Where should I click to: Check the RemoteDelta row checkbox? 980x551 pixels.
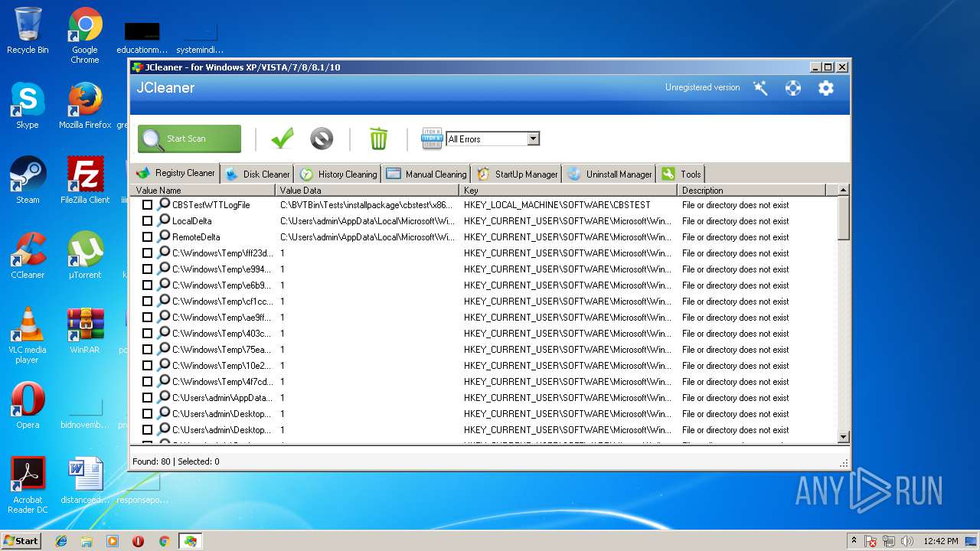coord(147,237)
